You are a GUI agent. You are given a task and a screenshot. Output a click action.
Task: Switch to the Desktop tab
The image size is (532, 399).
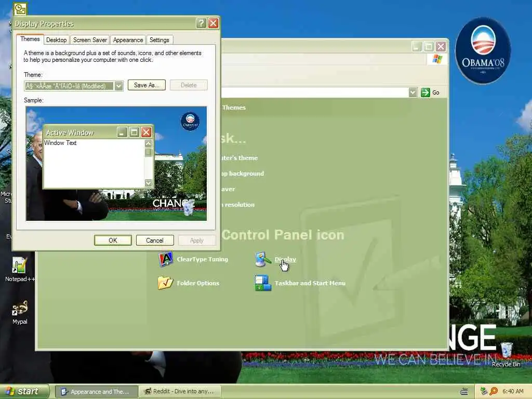click(x=56, y=40)
